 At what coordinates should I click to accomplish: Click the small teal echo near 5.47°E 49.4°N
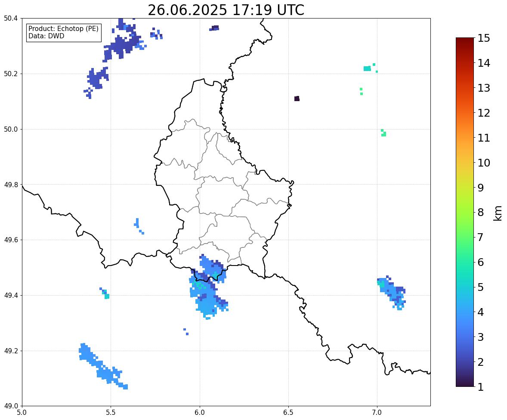click(x=105, y=294)
